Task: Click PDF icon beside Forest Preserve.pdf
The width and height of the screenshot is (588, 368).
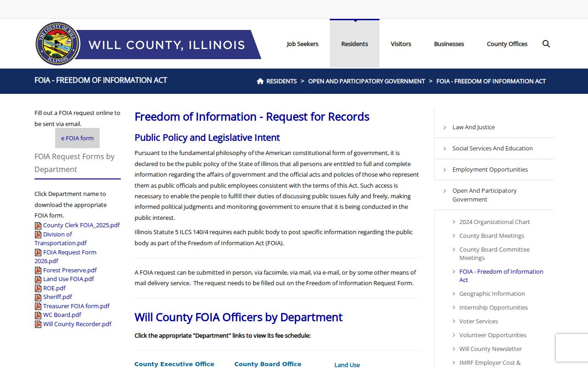Action: [38, 270]
